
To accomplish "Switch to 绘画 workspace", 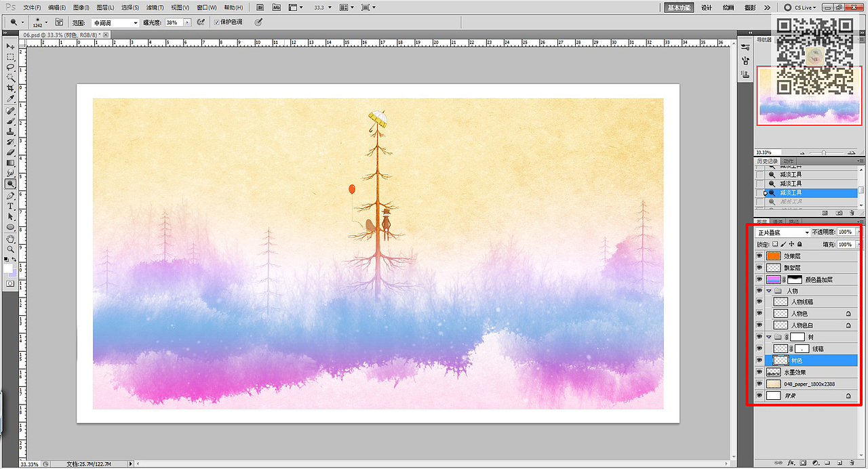I will coord(728,7).
